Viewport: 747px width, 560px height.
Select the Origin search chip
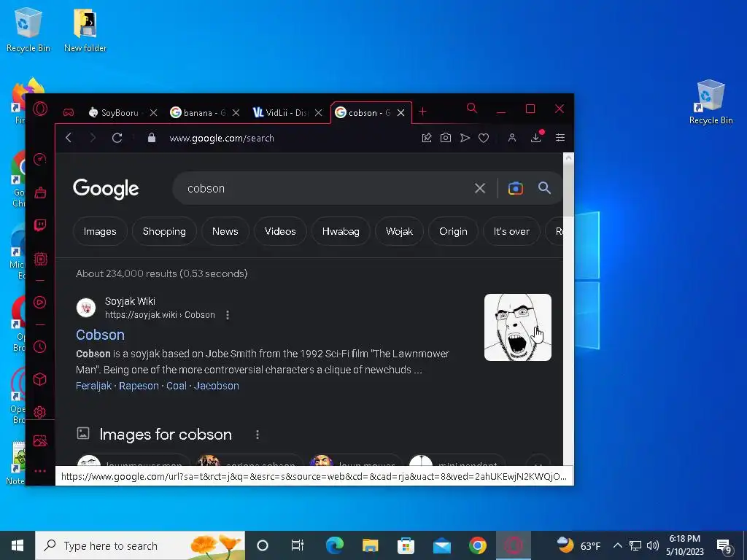(x=453, y=231)
